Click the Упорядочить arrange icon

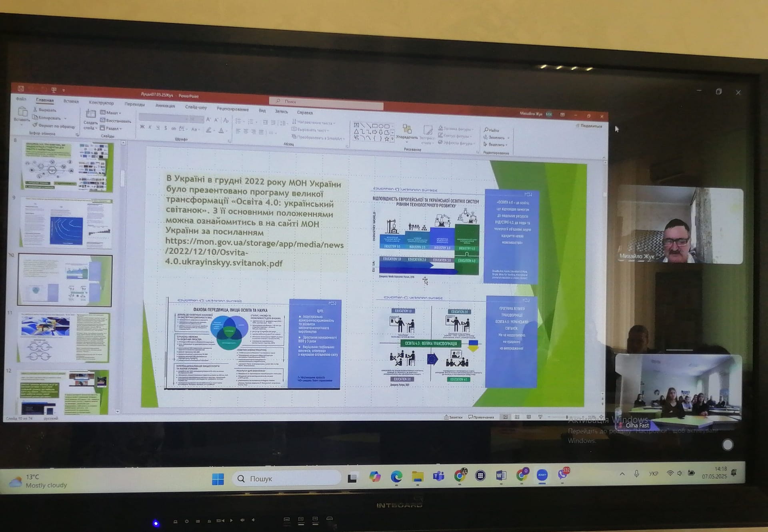(x=407, y=129)
